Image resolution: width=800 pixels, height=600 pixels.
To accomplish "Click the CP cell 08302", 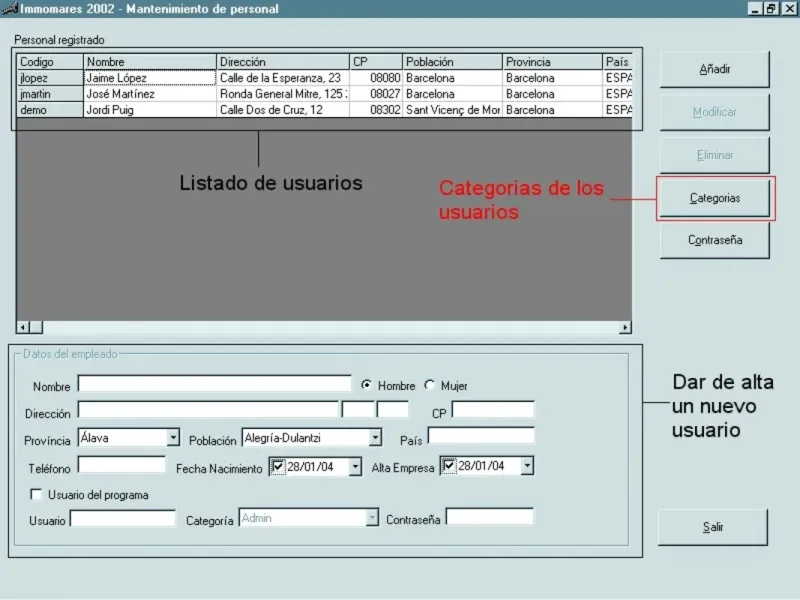I will coord(376,110).
